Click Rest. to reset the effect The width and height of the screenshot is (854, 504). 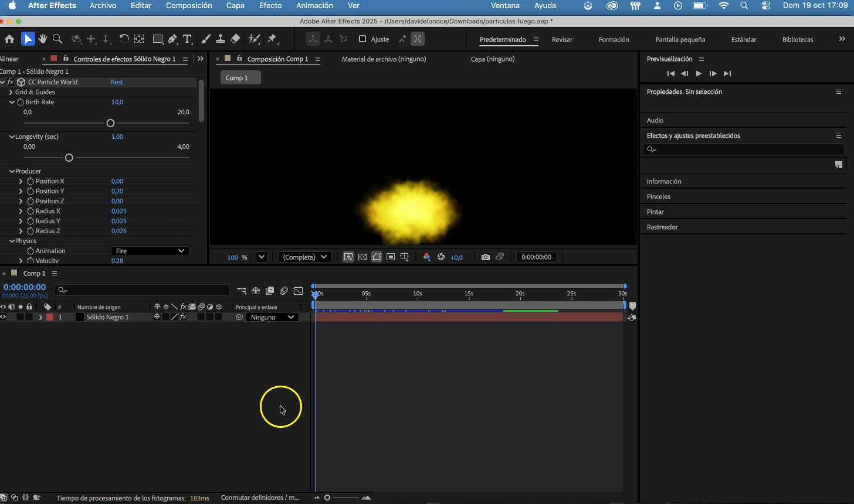click(x=117, y=82)
